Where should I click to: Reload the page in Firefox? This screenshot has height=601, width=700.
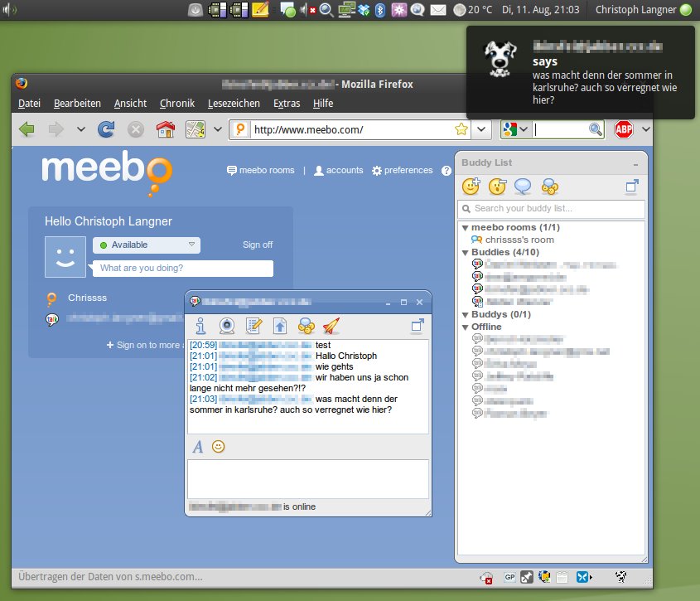coord(106,129)
